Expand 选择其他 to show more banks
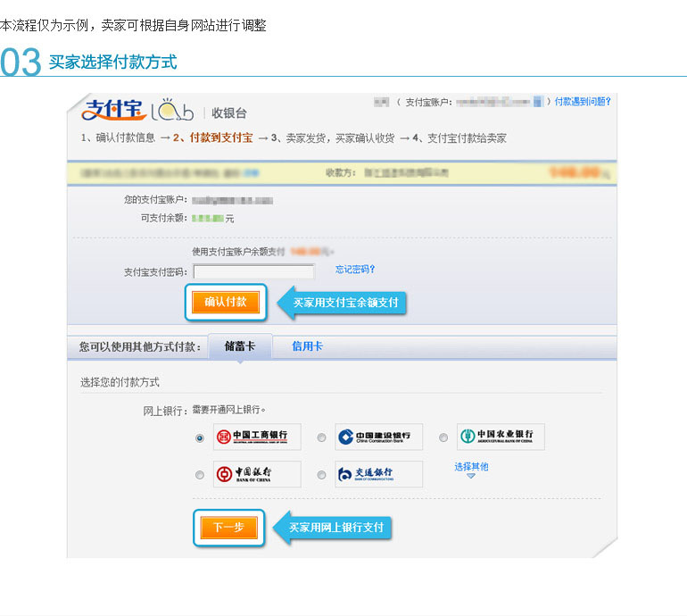Image resolution: width=687 pixels, height=616 pixels. click(471, 469)
